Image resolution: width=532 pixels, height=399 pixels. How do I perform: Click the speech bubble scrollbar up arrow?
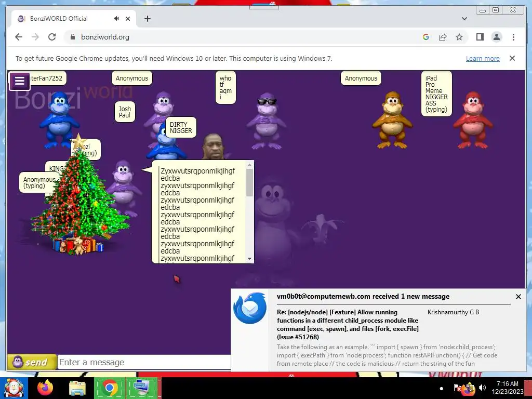[x=250, y=165]
